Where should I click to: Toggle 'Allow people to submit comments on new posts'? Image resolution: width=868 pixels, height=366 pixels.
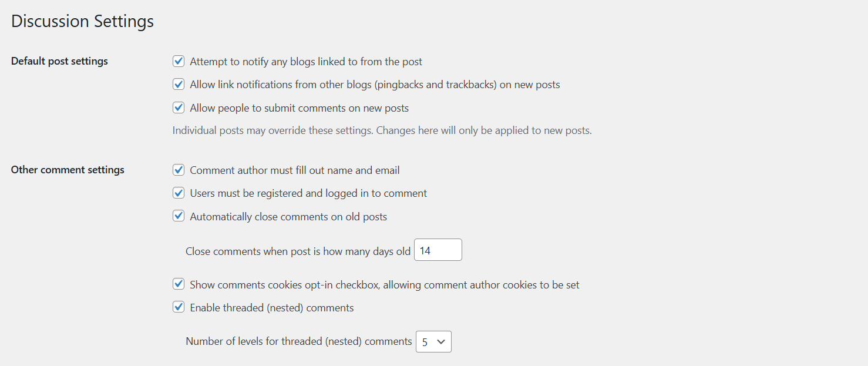(179, 108)
